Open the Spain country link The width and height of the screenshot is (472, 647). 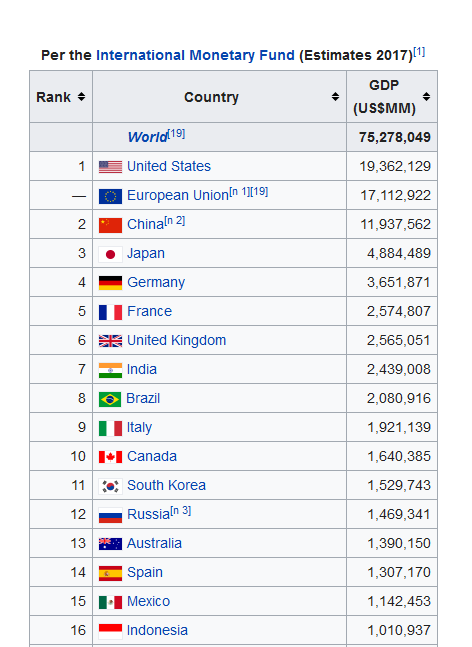pyautogui.click(x=145, y=572)
